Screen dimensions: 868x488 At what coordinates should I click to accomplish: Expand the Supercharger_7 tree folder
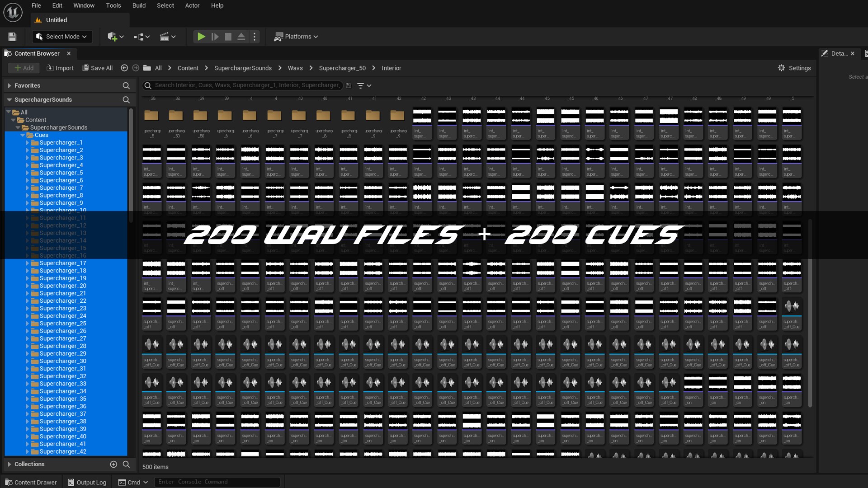(x=28, y=188)
